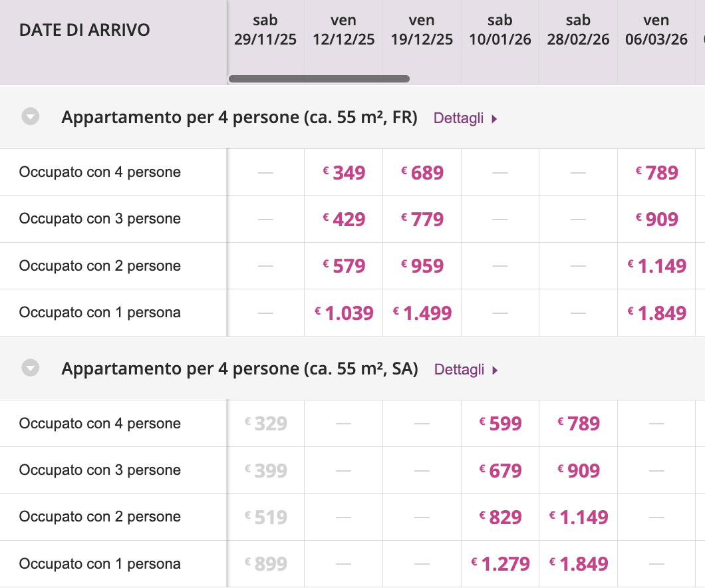Click greyed-out €329 price for 29/11/25
Screen dimensions: 705x588
pyautogui.click(x=265, y=424)
